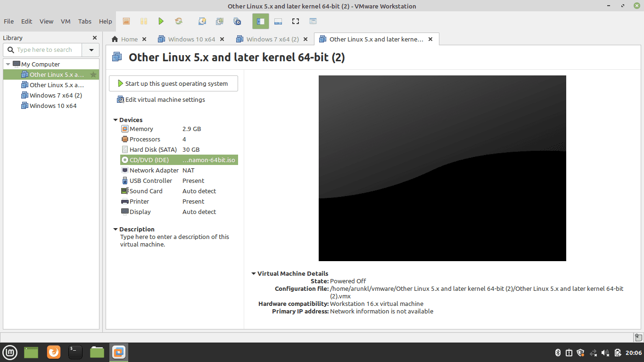Open the library search options dropdown
The height and width of the screenshot is (362, 644).
(91, 49)
